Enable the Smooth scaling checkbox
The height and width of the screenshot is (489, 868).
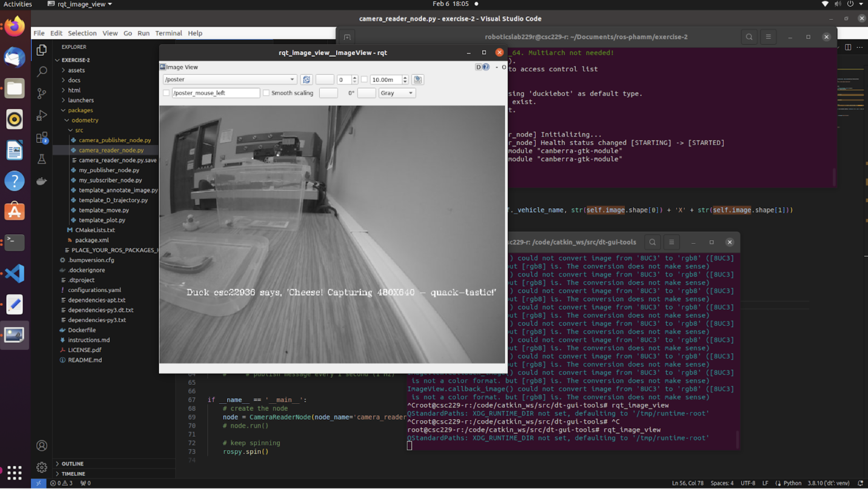266,93
